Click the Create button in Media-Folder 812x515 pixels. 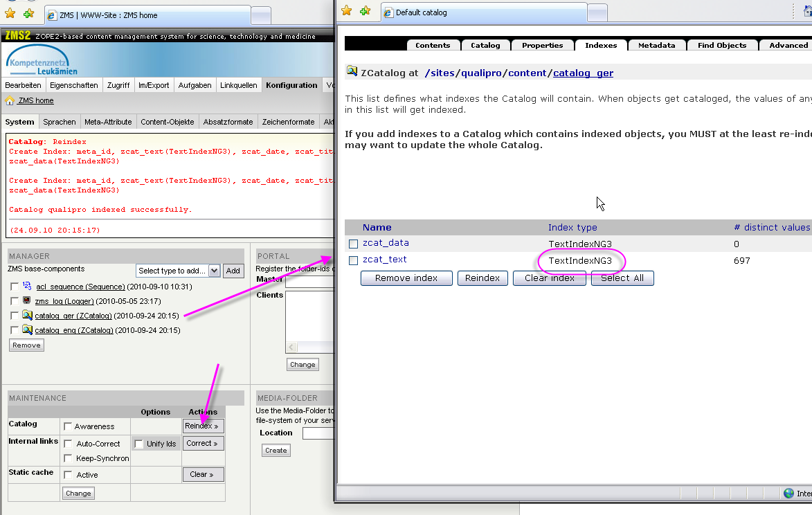point(276,451)
